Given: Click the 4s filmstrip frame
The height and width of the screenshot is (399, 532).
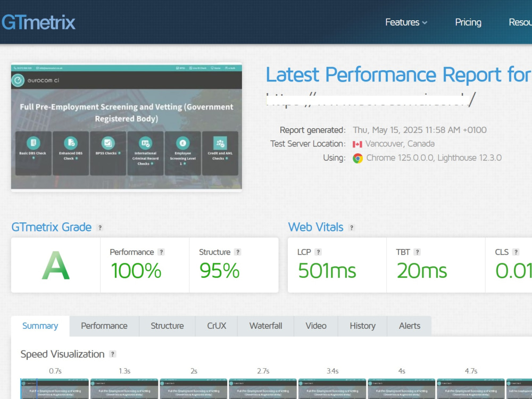Looking at the screenshot, I should pyautogui.click(x=401, y=389).
